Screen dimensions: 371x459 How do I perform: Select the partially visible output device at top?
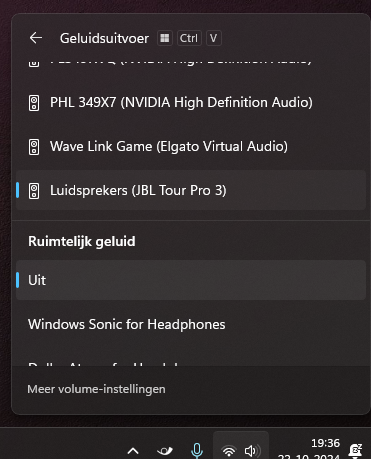pos(191,63)
